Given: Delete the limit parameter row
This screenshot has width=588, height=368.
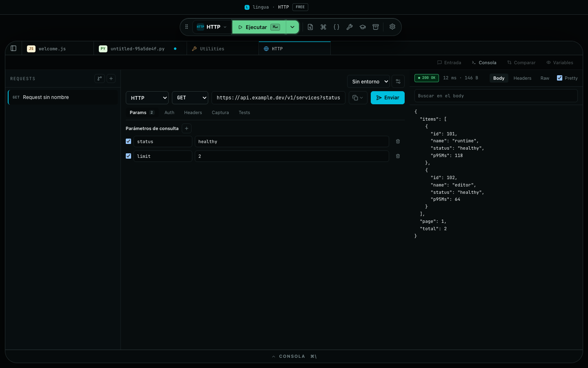Looking at the screenshot, I should 398,156.
